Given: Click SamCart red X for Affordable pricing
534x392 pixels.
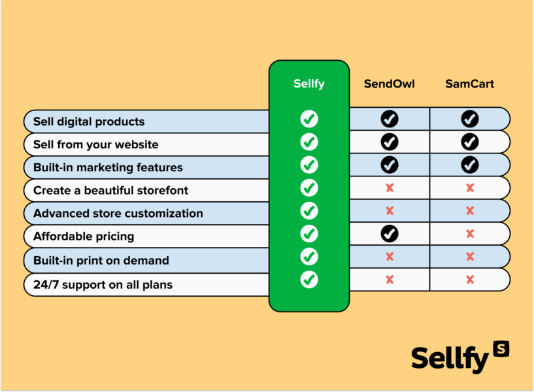Looking at the screenshot, I should click(469, 234).
